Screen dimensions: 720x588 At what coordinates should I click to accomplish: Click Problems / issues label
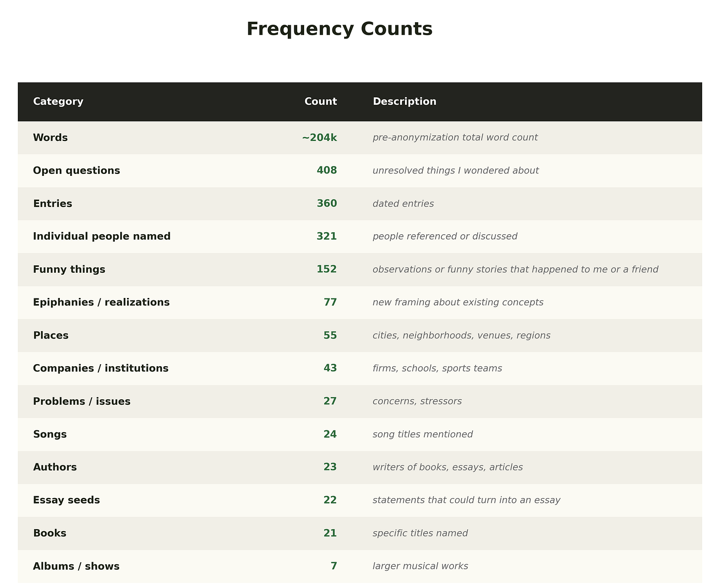pyautogui.click(x=82, y=401)
